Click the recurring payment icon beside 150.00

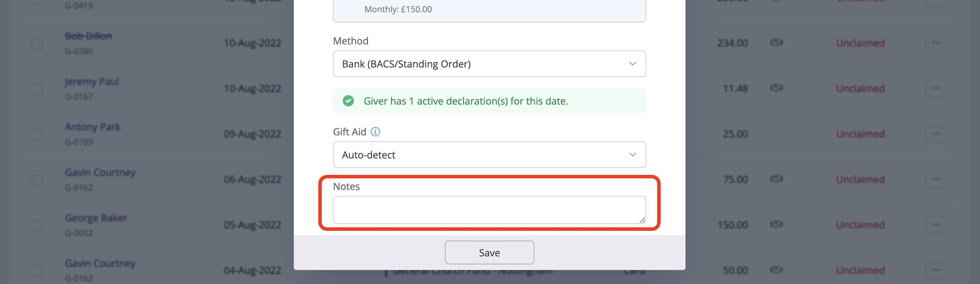[776, 225]
